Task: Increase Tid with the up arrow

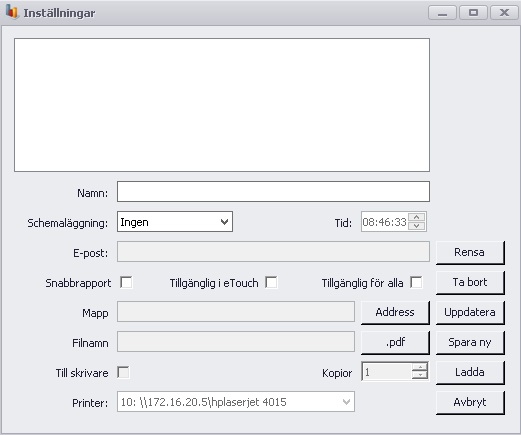Action: (417, 217)
